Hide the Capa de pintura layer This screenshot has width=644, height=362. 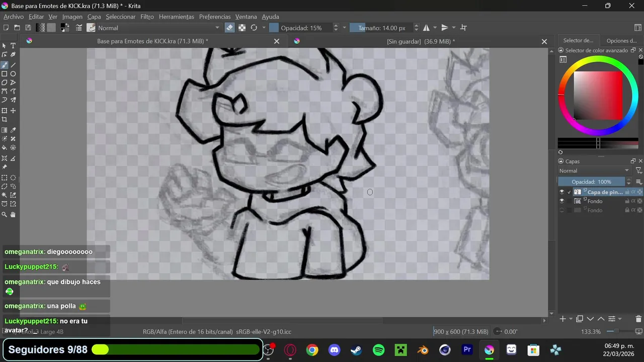click(x=562, y=192)
